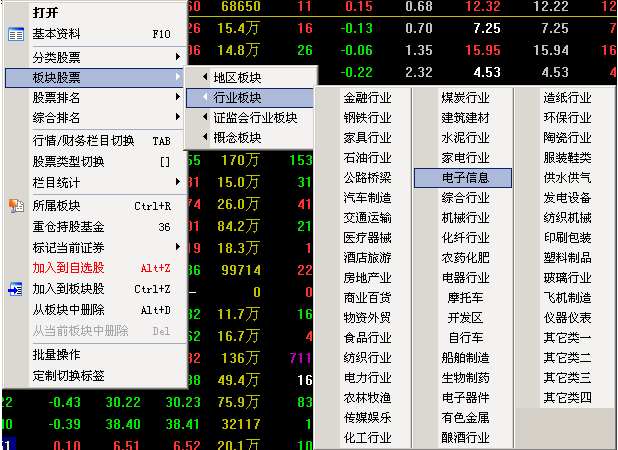
Task: Expand the 分类股票 submenu arrow
Action: 178,57
